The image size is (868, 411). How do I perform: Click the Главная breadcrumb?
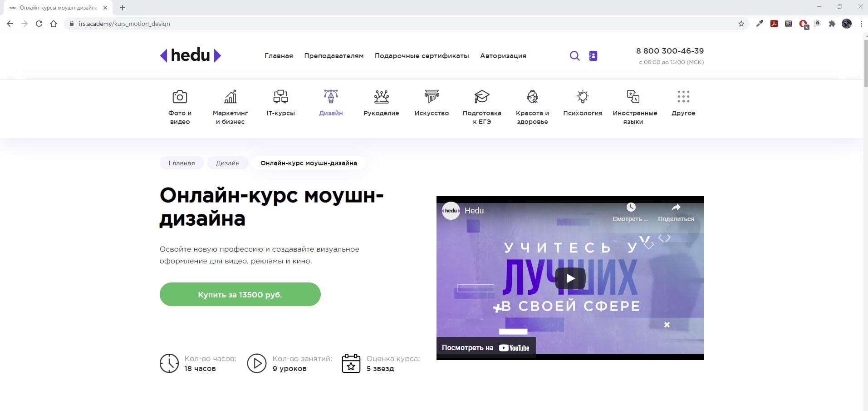181,163
